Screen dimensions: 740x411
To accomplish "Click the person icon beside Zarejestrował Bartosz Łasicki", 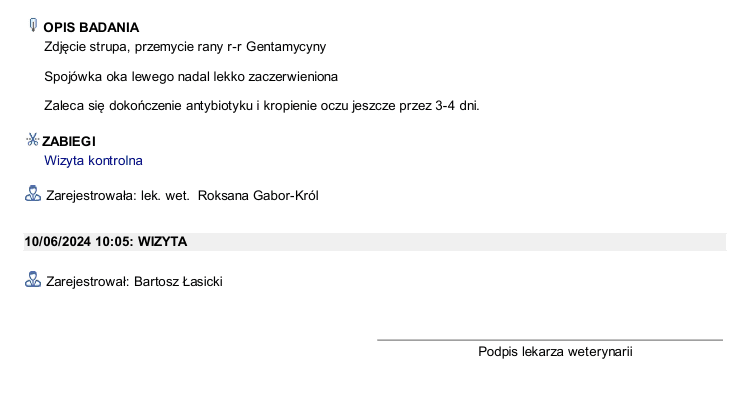I will pos(33,279).
